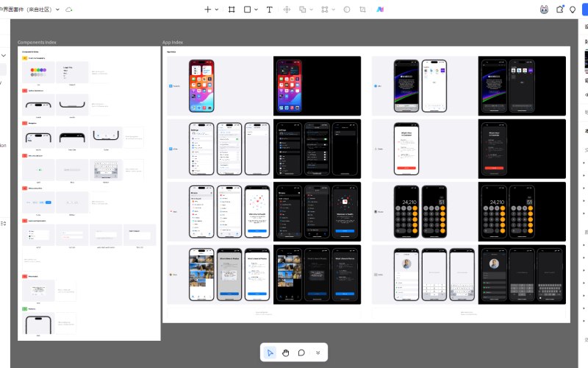588x368 pixels.
Task: Expand the bottom toolbar double chevron
Action: 318,353
